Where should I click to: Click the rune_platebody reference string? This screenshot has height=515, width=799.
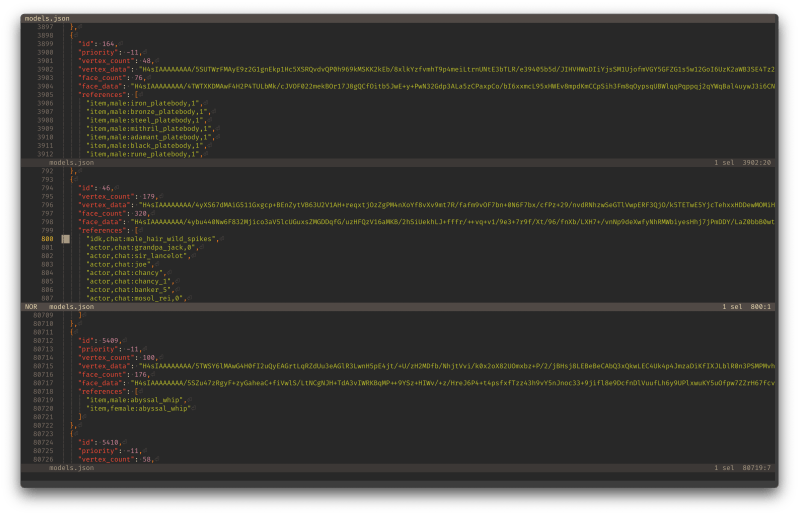pyautogui.click(x=145, y=154)
